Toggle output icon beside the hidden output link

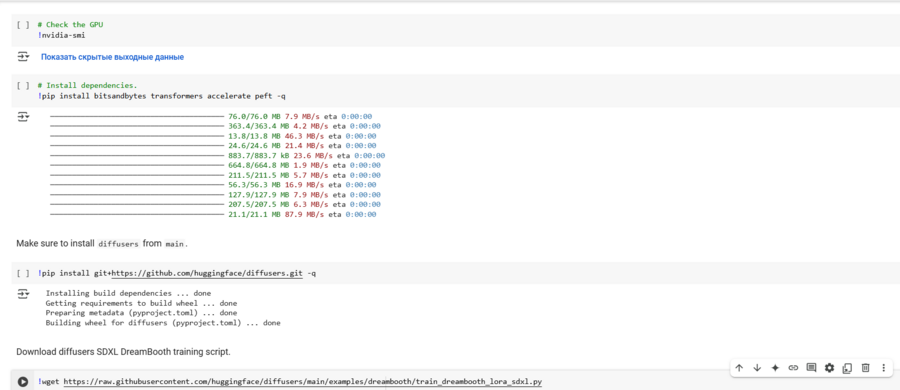click(x=22, y=57)
